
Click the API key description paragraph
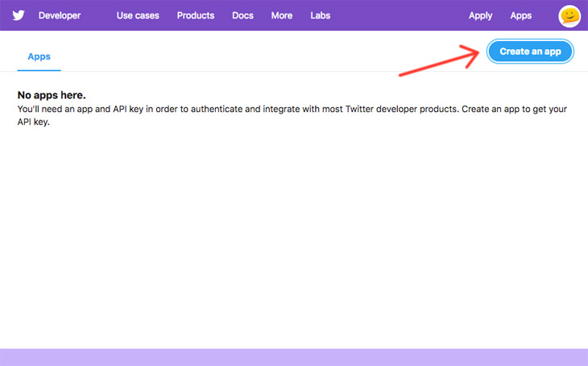(x=292, y=115)
